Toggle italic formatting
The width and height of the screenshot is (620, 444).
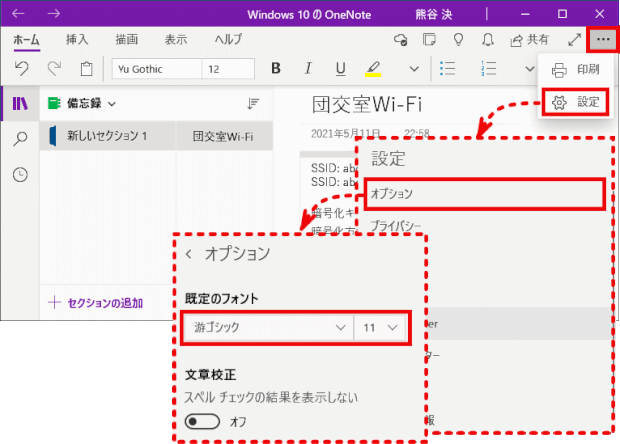pyautogui.click(x=308, y=69)
